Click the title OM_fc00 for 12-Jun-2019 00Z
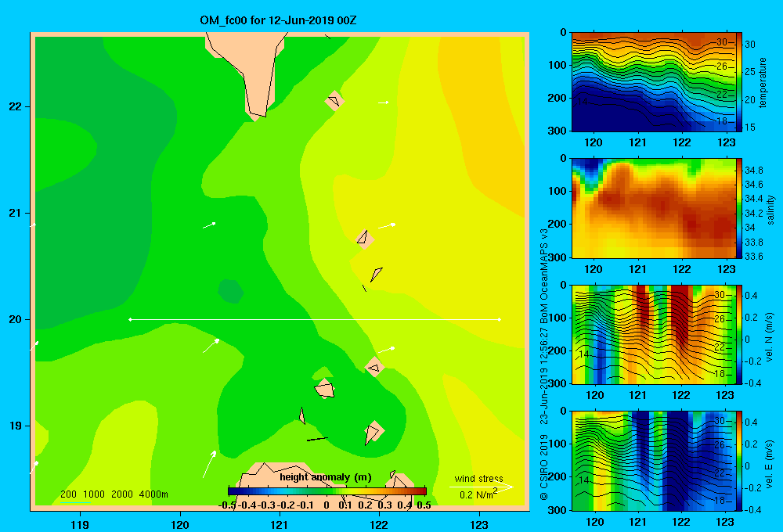 tap(278, 20)
